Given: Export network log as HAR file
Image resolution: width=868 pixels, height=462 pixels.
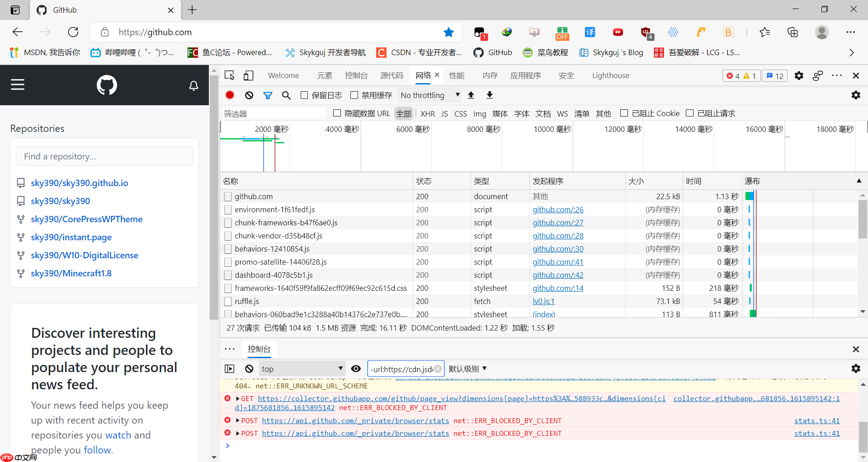Looking at the screenshot, I should [489, 95].
